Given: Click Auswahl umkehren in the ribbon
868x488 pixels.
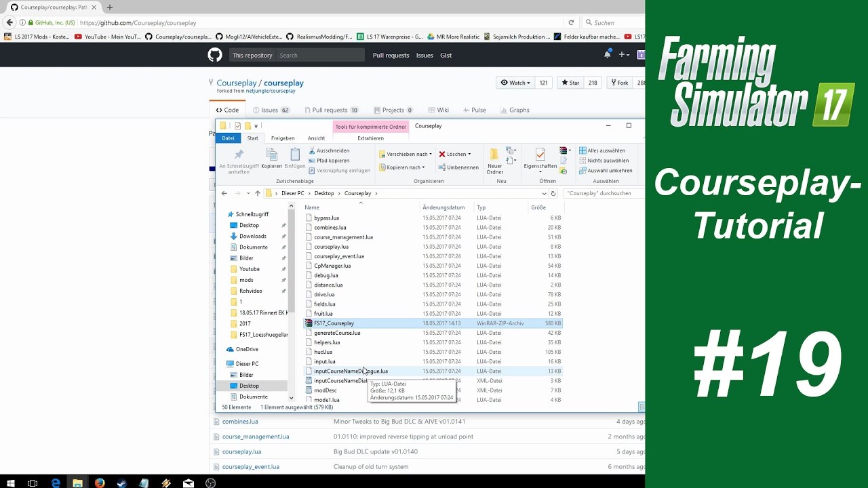Looking at the screenshot, I should [x=606, y=170].
